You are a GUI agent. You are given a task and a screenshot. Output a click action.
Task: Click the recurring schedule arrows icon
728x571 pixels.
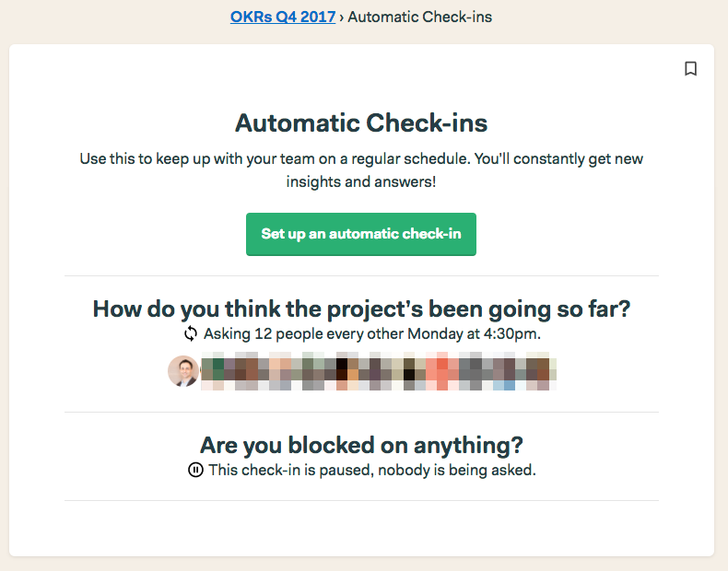click(191, 333)
